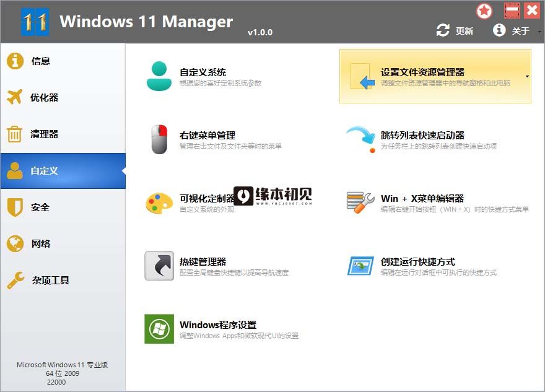Click the About info circle icon
This screenshot has width=545, height=392.
499,30
